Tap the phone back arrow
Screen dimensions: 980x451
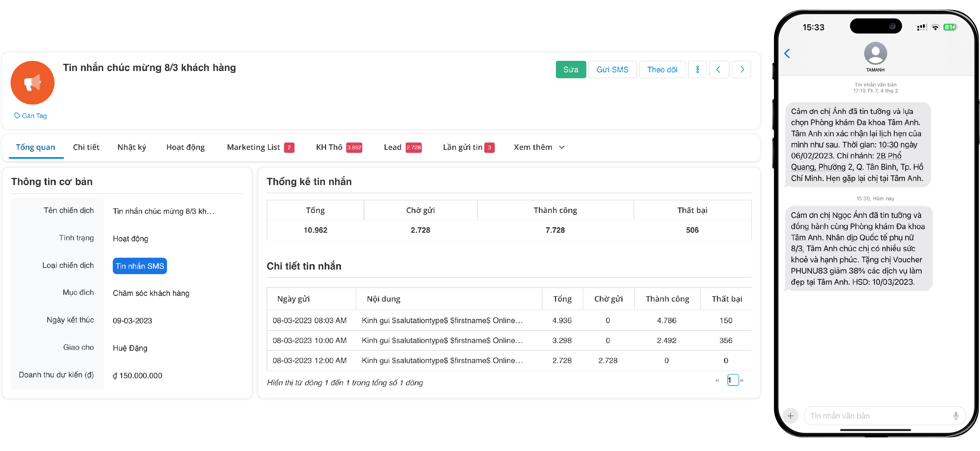coord(787,54)
